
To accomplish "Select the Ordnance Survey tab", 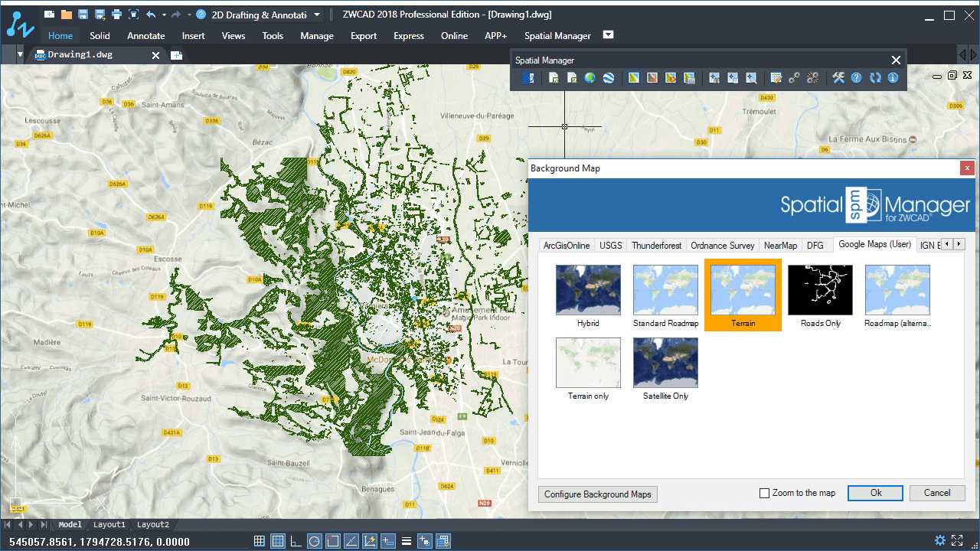I will [723, 246].
